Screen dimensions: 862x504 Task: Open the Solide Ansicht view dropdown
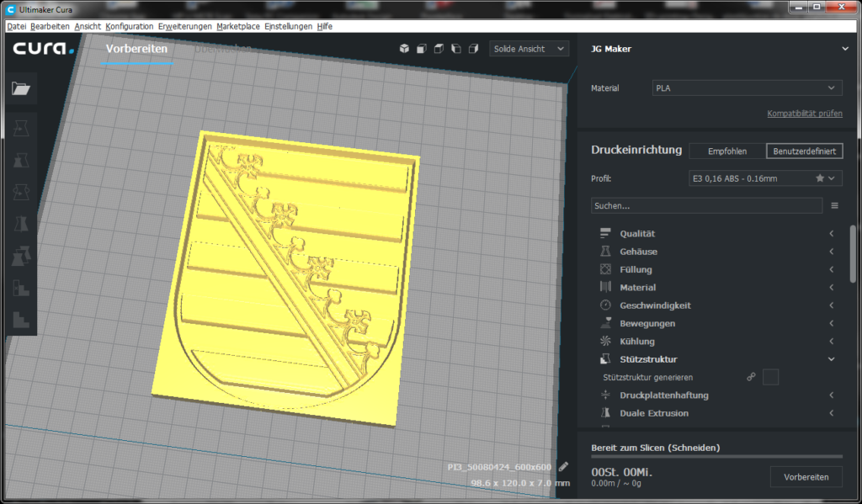[529, 49]
